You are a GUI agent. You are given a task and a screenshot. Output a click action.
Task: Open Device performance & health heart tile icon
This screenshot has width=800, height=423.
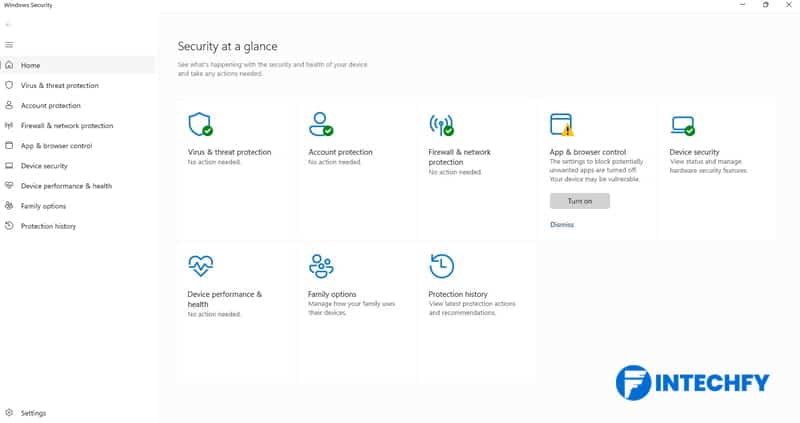(x=201, y=266)
